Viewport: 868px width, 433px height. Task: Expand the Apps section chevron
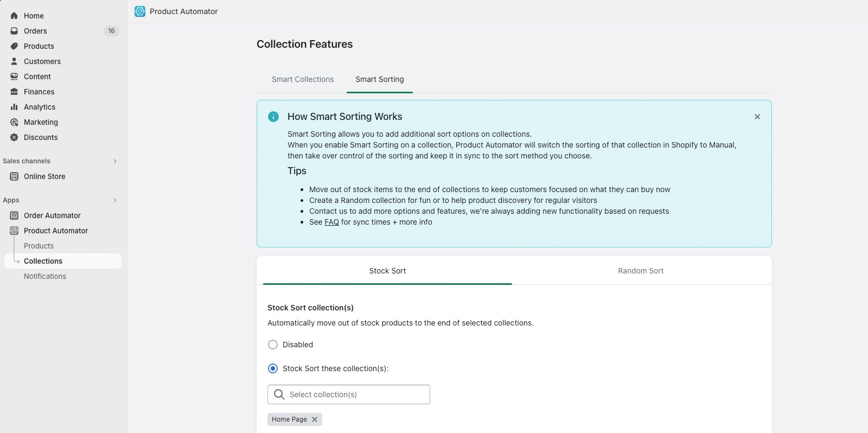click(115, 200)
